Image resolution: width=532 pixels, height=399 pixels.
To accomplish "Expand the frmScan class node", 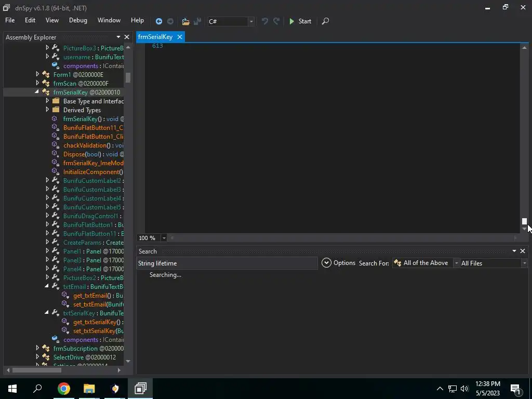I will (x=37, y=83).
